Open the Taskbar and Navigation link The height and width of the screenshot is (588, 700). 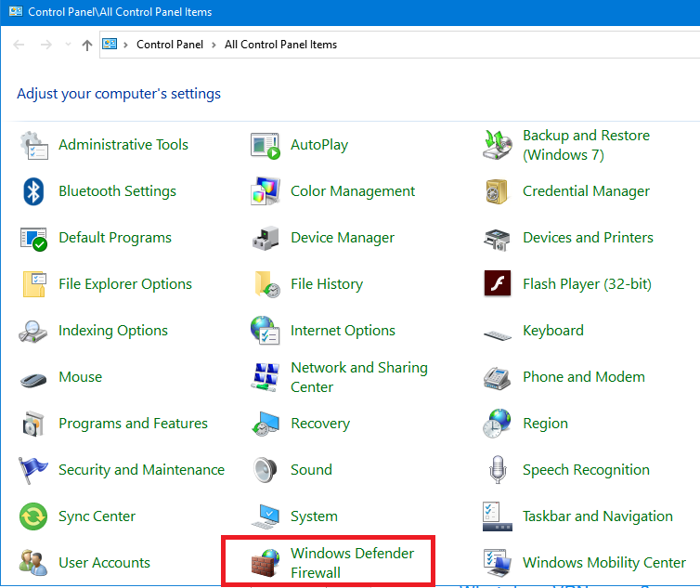tap(597, 516)
